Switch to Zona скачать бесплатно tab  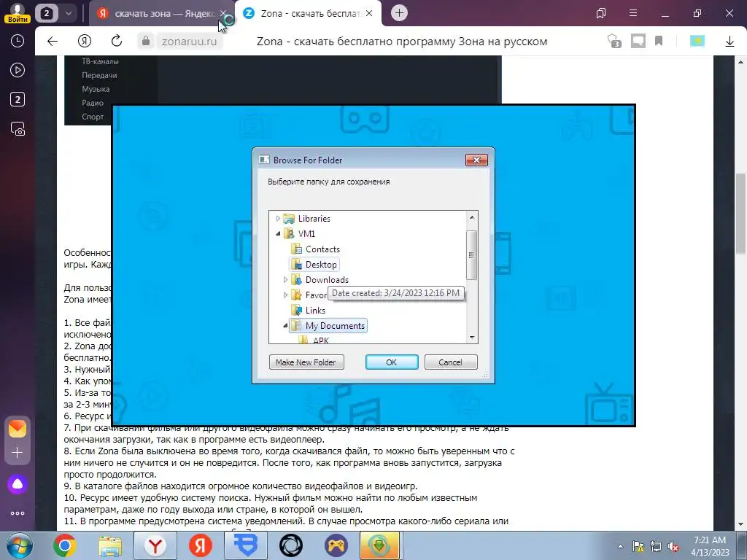click(309, 13)
